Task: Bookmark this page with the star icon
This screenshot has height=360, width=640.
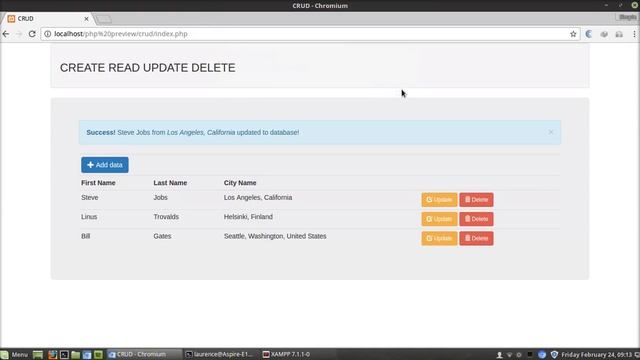Action: click(573, 34)
